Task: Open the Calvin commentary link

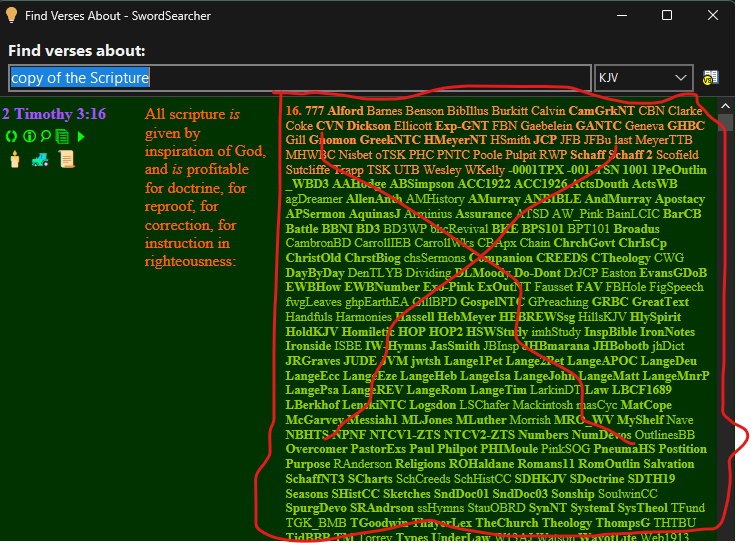Action: tap(548, 111)
